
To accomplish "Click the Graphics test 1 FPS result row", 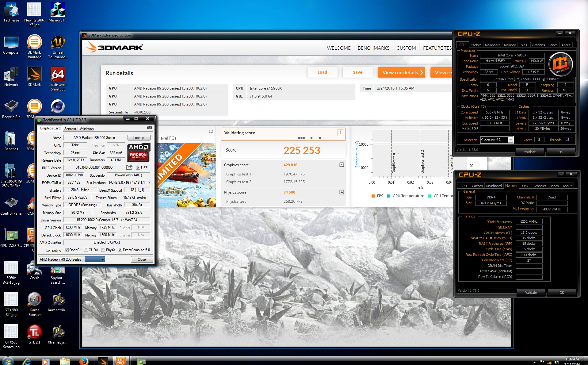I will (x=284, y=174).
